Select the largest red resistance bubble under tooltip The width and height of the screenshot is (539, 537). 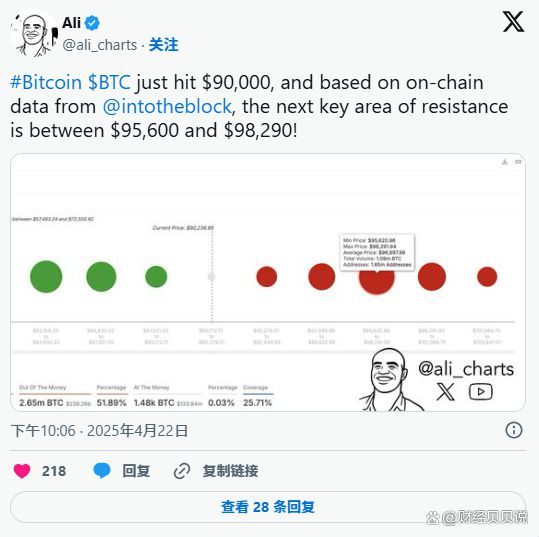(377, 279)
